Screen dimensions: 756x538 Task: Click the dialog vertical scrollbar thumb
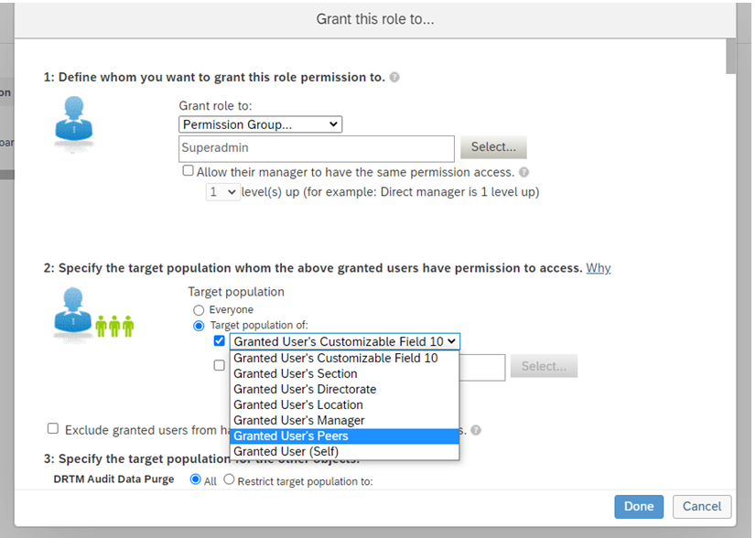click(x=731, y=57)
